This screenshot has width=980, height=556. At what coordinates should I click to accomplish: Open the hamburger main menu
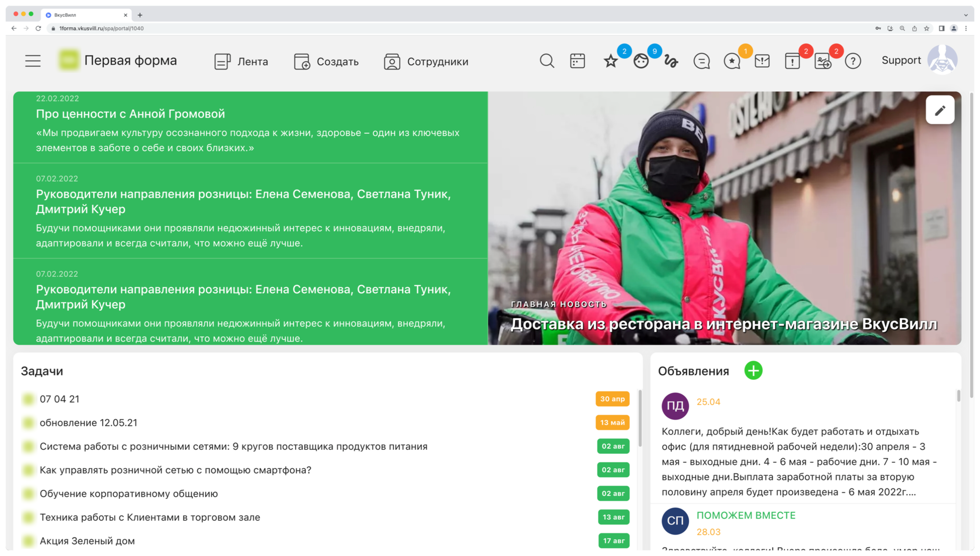tap(33, 61)
